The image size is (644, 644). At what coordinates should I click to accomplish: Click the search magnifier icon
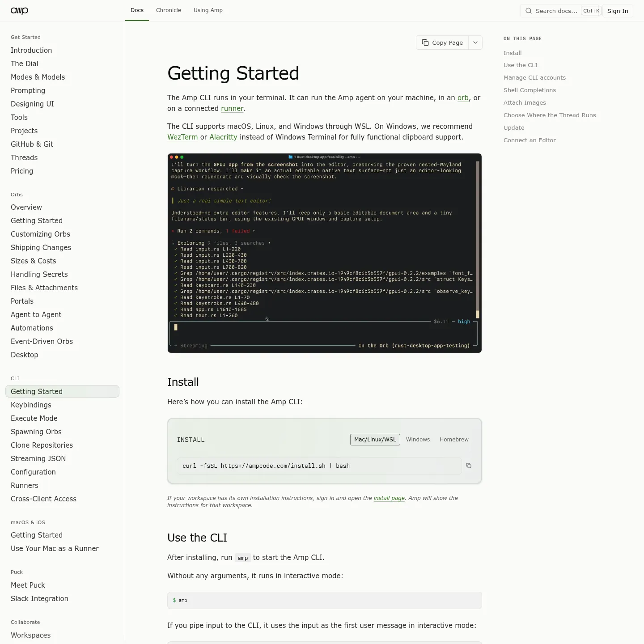click(x=529, y=11)
